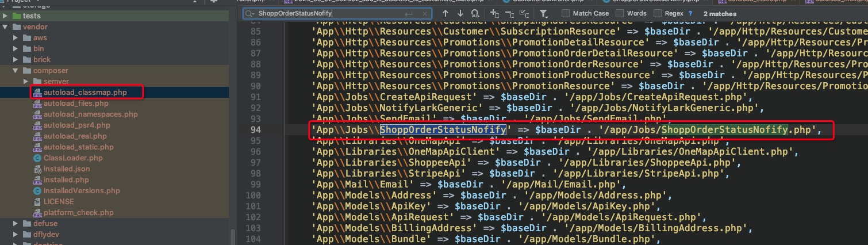Select autoload_static.php in project tree
The height and width of the screenshot is (245, 868).
point(79,147)
